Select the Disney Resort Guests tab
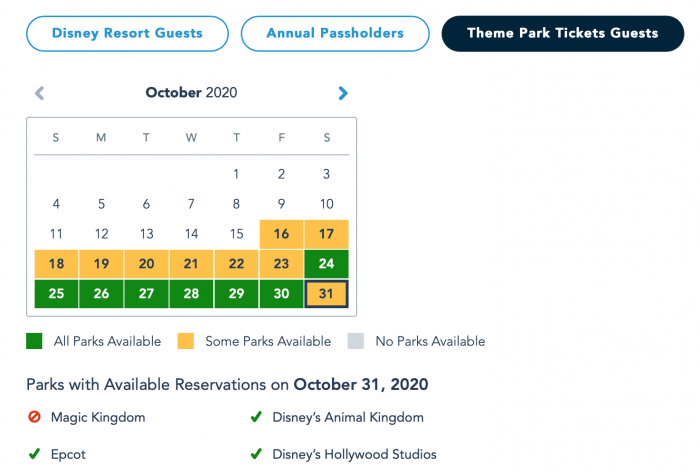The width and height of the screenshot is (700, 473). [127, 33]
